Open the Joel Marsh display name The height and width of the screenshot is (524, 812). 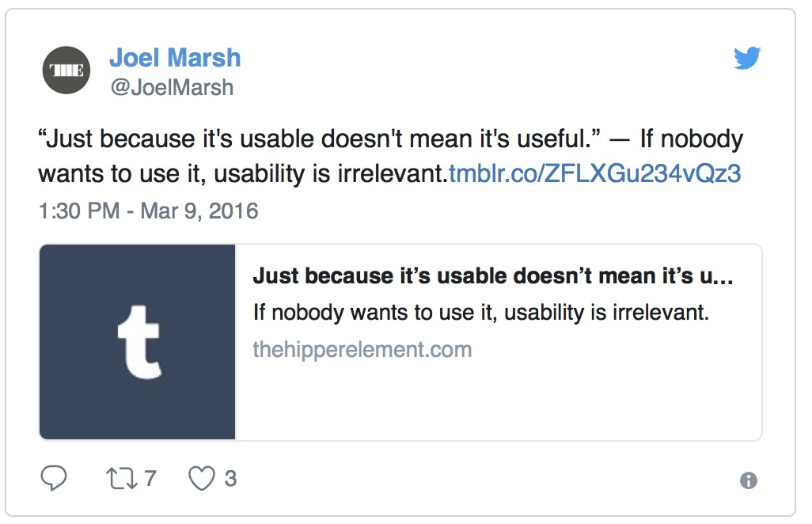click(x=175, y=58)
